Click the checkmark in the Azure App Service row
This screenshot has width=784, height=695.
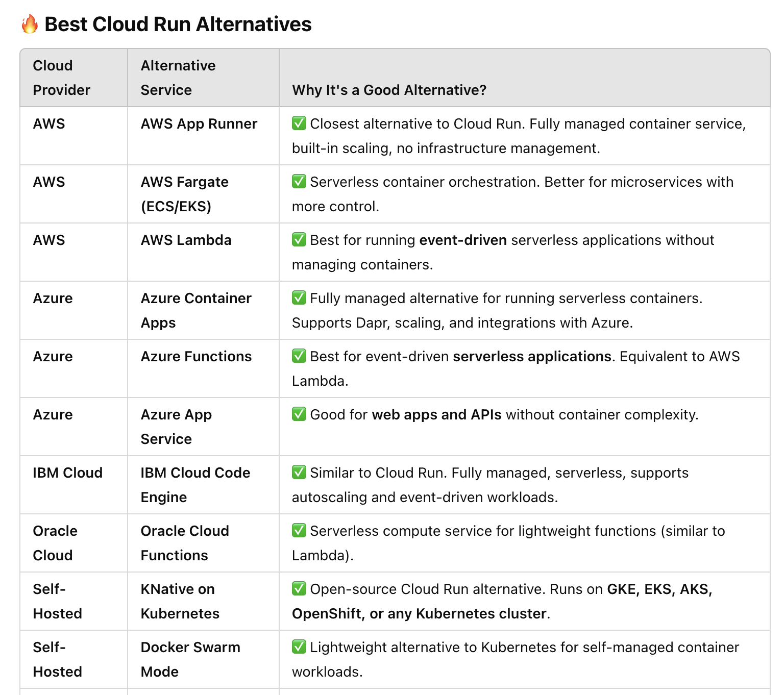point(299,414)
